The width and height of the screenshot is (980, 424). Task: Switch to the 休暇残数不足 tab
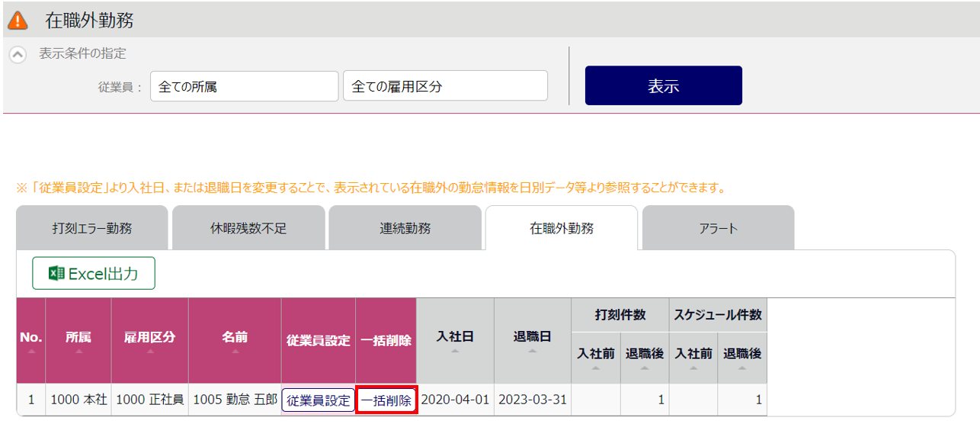click(248, 228)
